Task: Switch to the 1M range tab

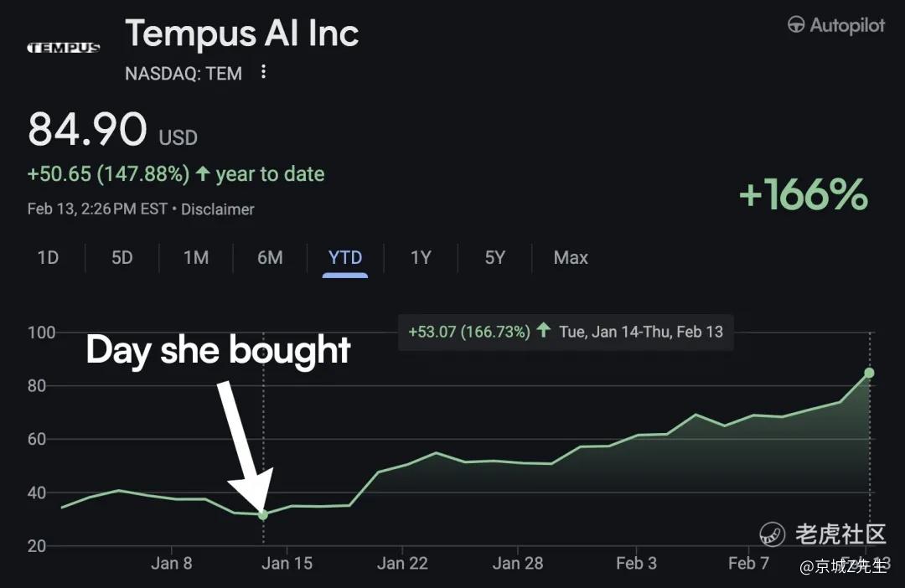Action: click(x=196, y=258)
